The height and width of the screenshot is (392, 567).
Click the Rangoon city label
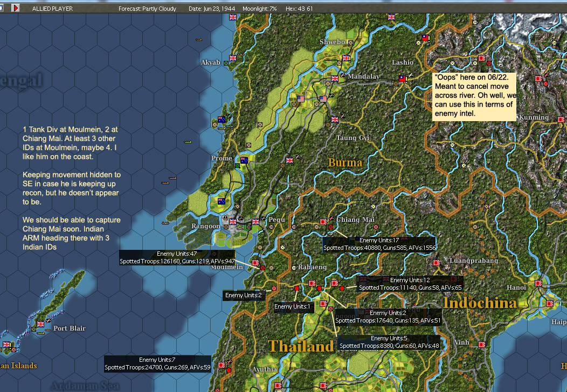(x=205, y=226)
